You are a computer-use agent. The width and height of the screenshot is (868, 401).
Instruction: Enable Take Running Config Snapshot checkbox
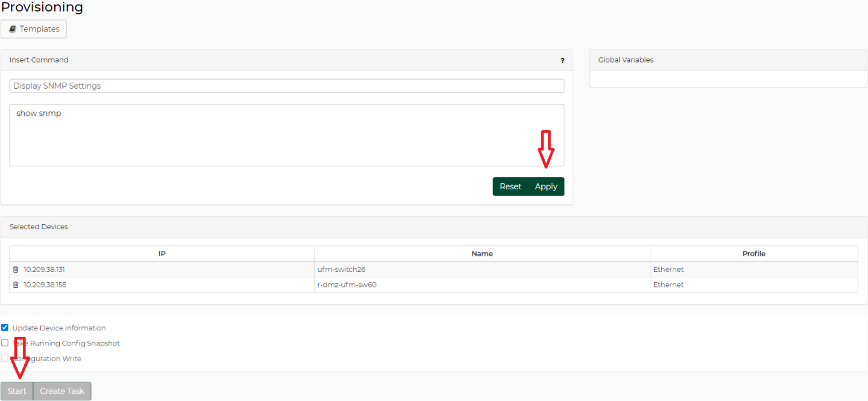(5, 343)
